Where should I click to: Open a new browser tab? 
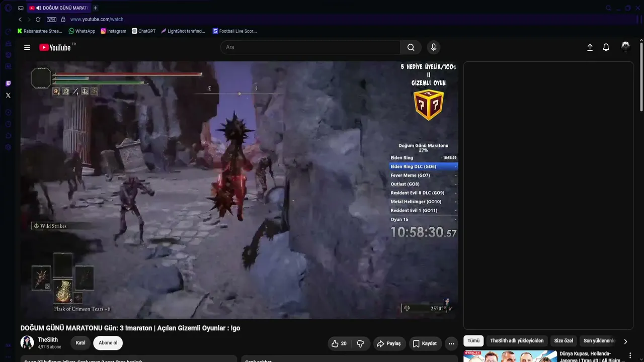96,8
